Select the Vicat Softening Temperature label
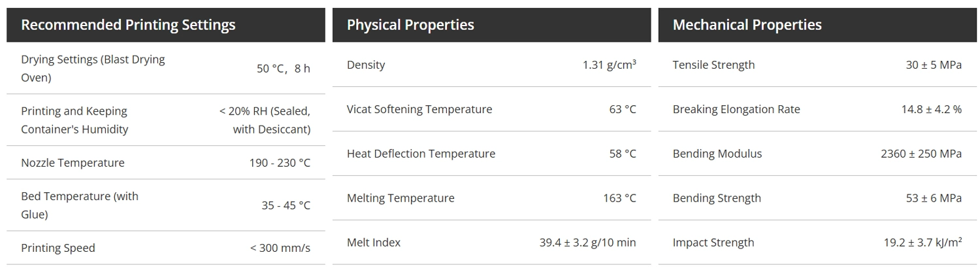 (419, 109)
